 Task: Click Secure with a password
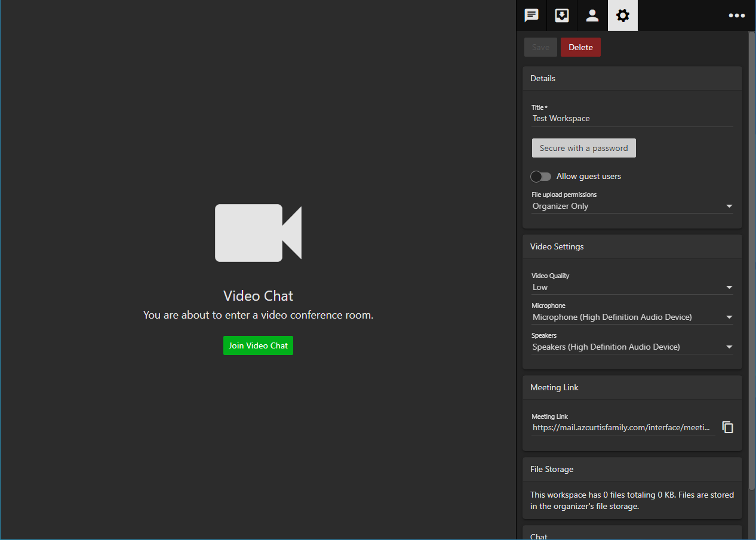583,148
